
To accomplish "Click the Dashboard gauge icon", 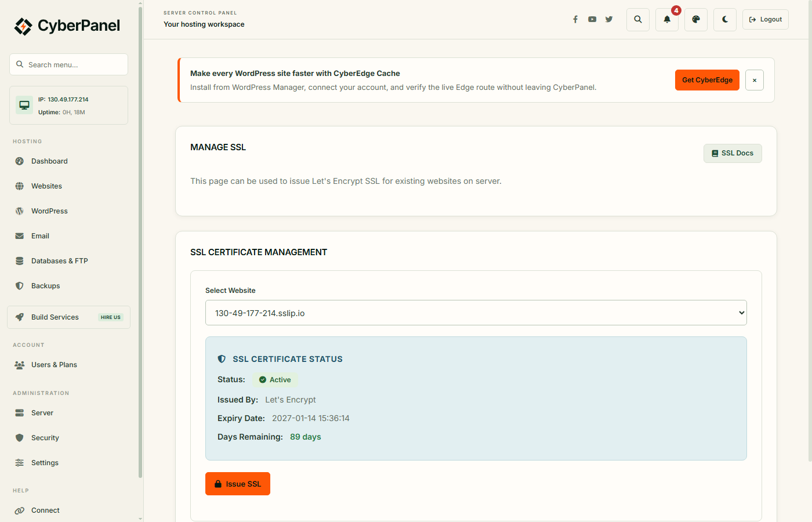I will coord(20,161).
